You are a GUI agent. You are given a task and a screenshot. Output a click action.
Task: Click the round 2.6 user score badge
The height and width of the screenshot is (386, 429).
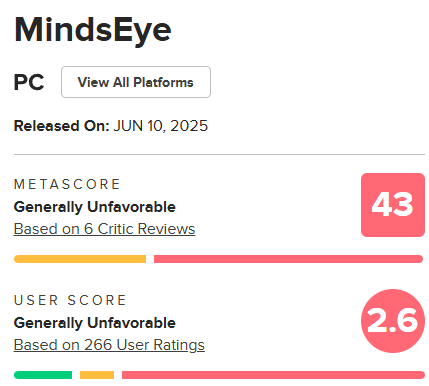coord(393,321)
